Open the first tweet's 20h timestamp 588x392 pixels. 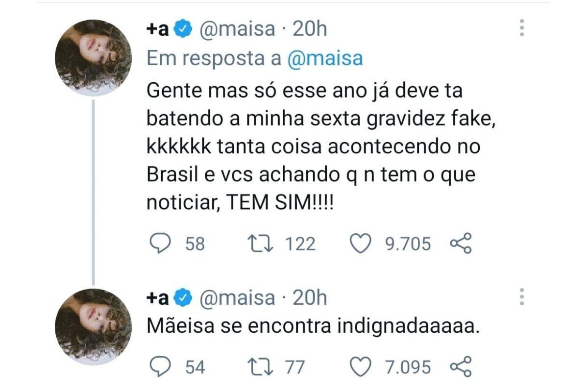click(x=310, y=29)
